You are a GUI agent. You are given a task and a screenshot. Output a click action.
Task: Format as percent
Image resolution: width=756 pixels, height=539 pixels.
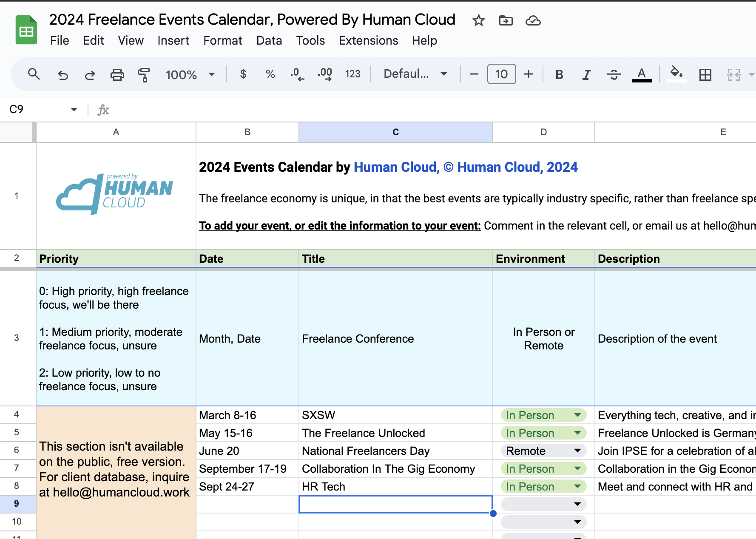(270, 74)
